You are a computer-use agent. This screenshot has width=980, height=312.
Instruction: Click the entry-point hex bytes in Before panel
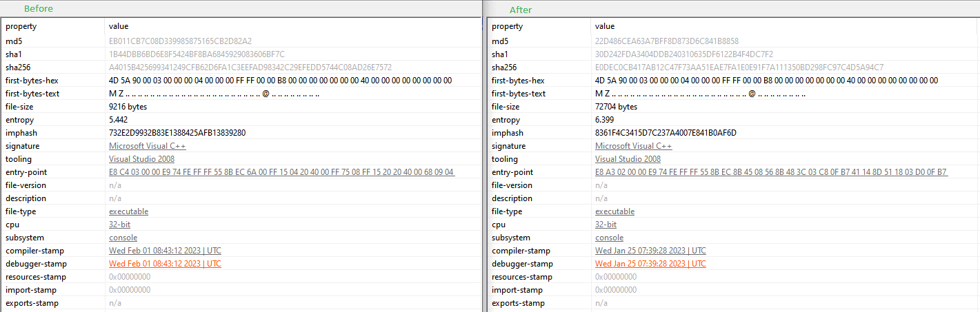pos(281,172)
